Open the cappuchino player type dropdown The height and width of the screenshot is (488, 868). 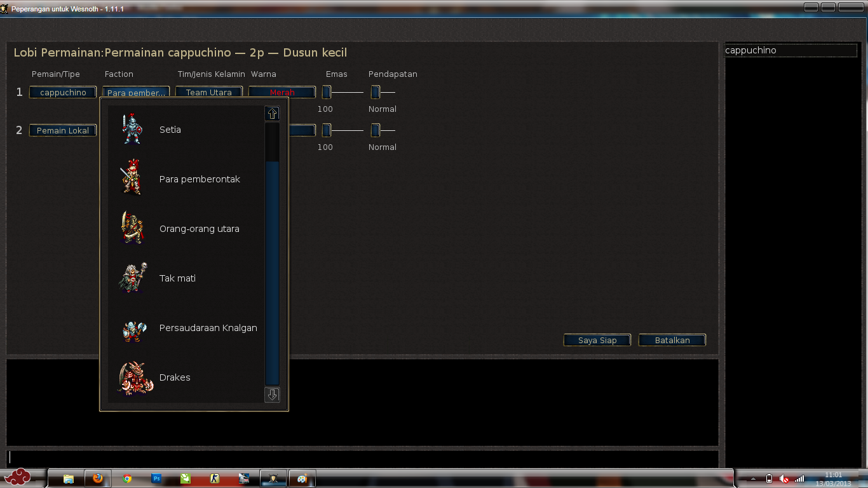click(63, 92)
